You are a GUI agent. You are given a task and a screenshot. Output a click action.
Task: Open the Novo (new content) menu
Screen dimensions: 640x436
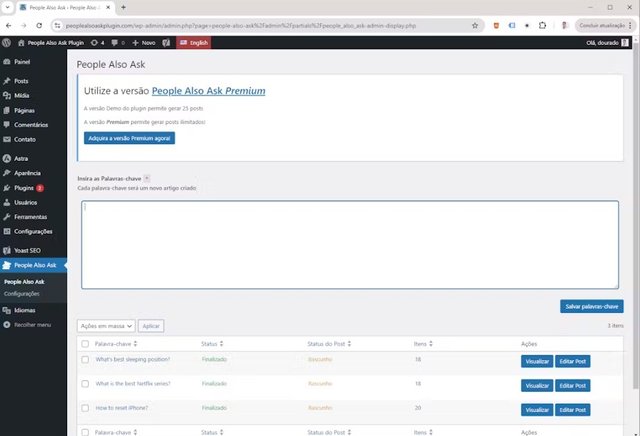click(x=144, y=42)
